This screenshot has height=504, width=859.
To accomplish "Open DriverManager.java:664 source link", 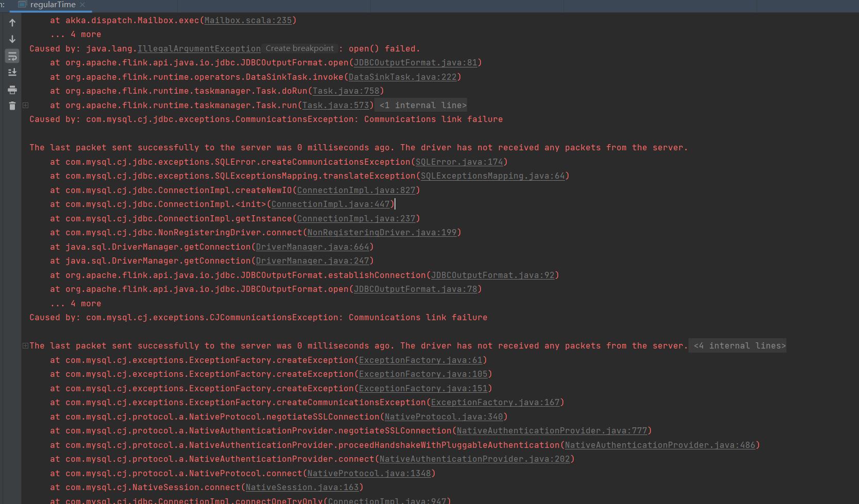I will tap(313, 247).
